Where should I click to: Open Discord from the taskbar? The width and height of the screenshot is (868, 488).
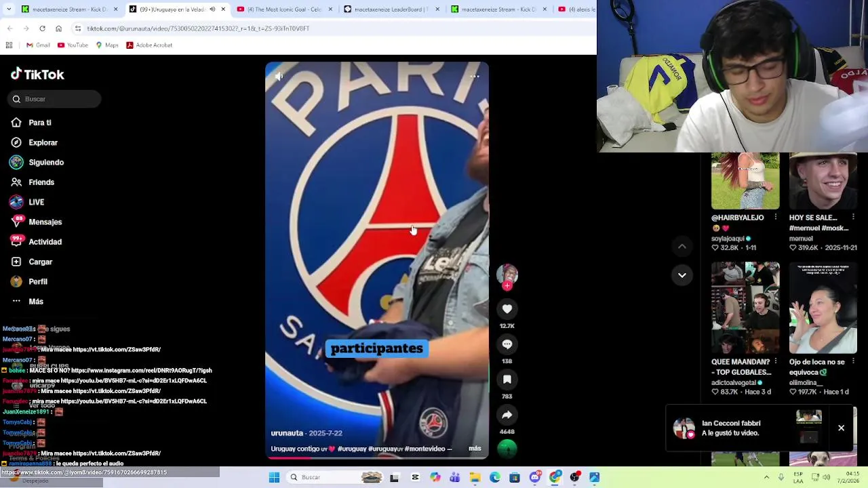point(535,477)
